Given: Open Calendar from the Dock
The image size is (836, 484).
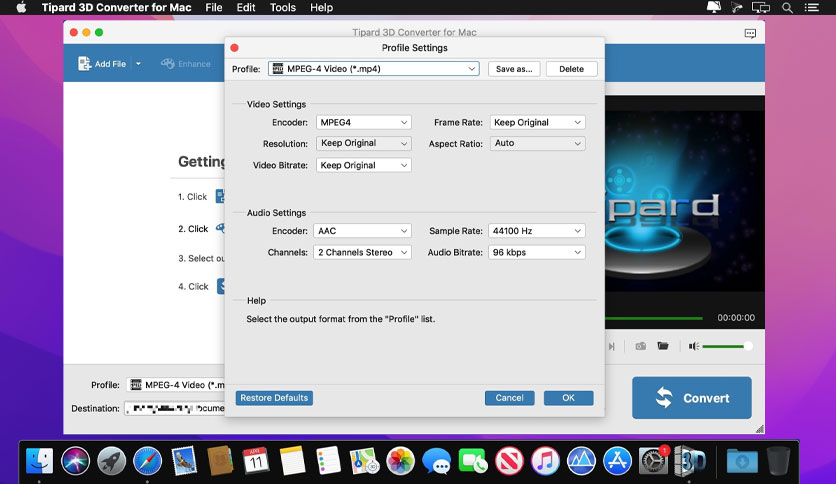Looking at the screenshot, I should (256, 461).
